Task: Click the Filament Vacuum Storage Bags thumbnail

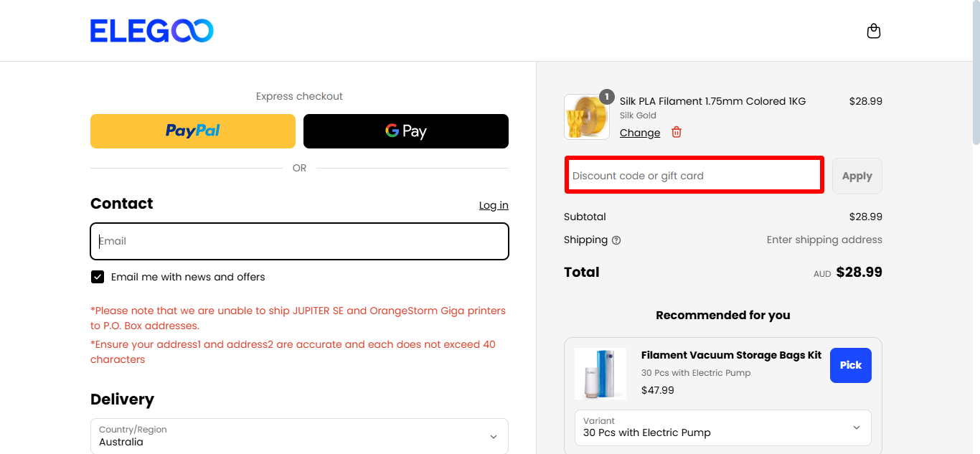Action: click(x=600, y=373)
